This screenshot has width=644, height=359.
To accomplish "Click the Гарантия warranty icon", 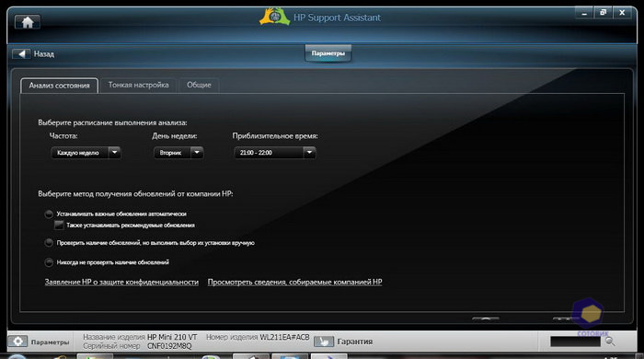I will coord(324,342).
